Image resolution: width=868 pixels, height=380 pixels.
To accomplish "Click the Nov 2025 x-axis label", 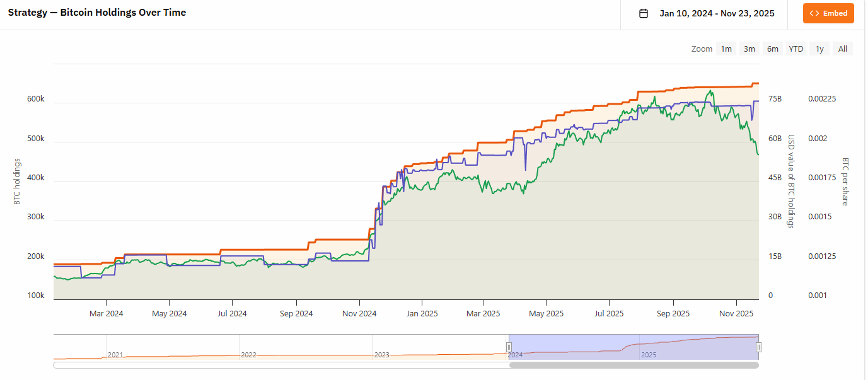I will coord(736,313).
